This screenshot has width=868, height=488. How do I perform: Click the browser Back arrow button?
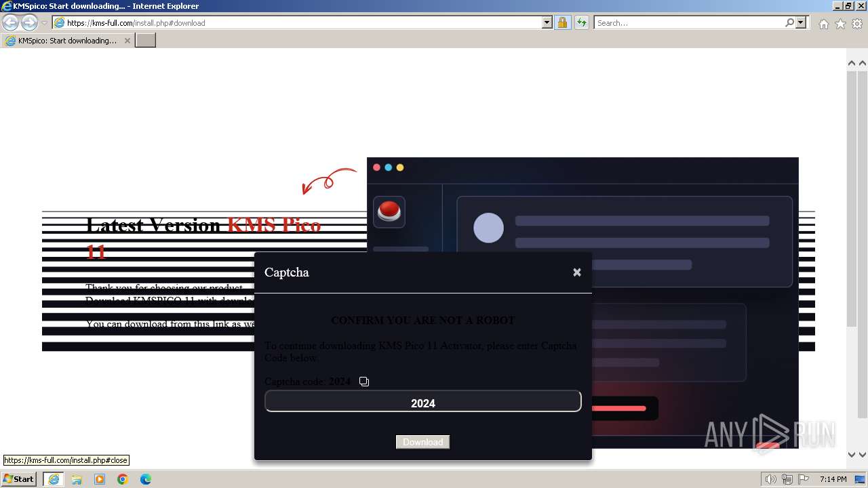(x=10, y=22)
